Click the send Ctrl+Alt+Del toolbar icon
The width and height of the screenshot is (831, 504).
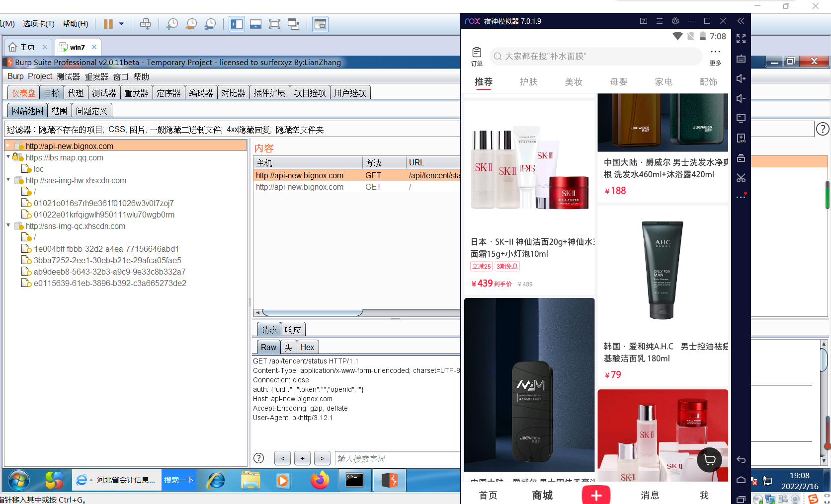pyautogui.click(x=145, y=24)
